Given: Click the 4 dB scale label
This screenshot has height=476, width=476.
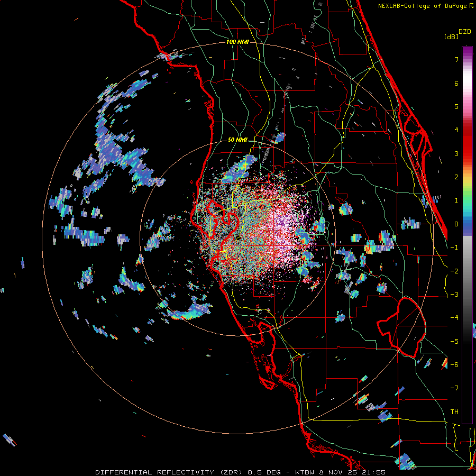Looking at the screenshot, I should [456, 130].
